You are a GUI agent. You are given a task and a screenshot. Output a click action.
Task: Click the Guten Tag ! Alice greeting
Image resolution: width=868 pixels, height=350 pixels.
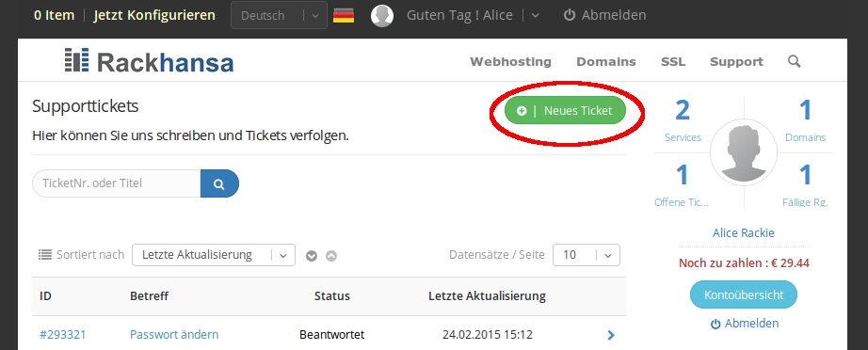pos(459,15)
